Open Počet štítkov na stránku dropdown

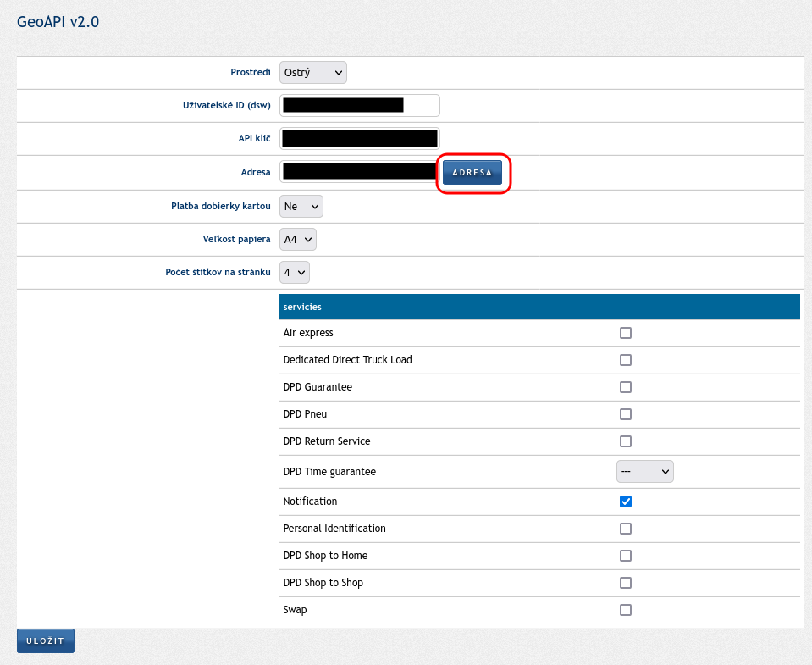294,273
